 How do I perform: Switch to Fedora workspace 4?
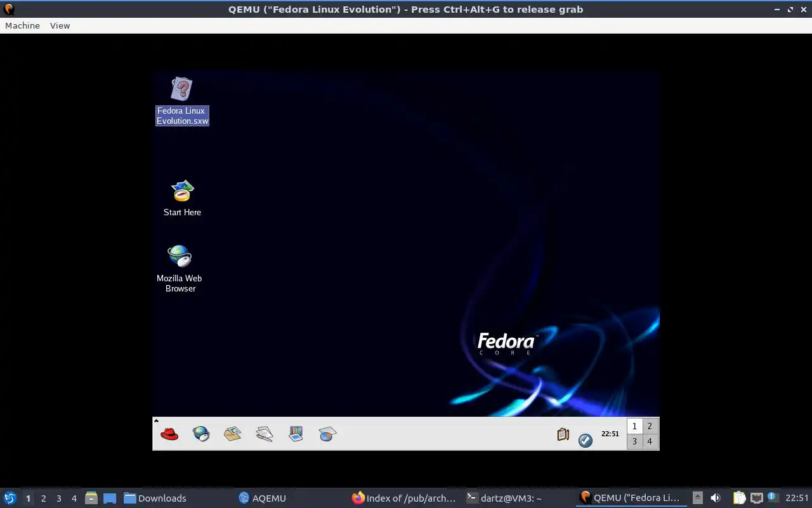point(650,441)
